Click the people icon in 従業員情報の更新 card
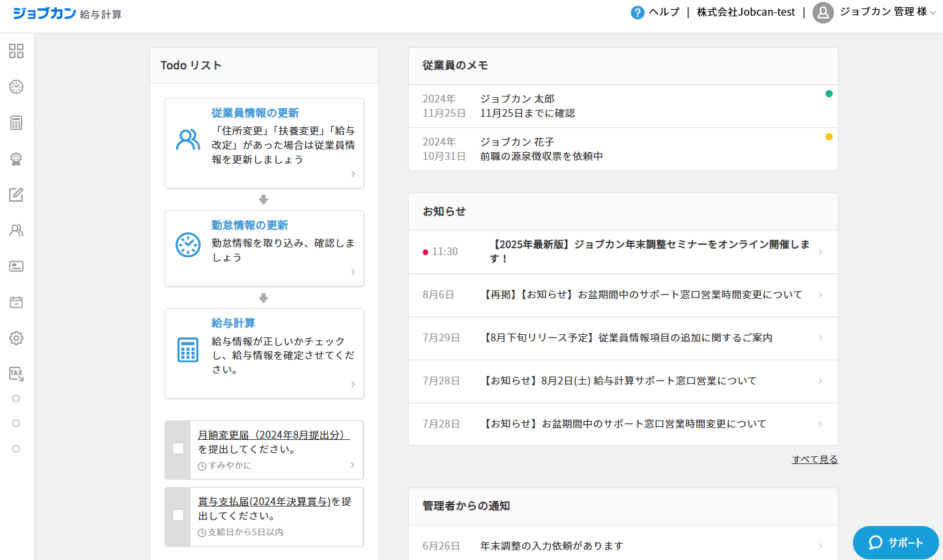 pos(188,140)
